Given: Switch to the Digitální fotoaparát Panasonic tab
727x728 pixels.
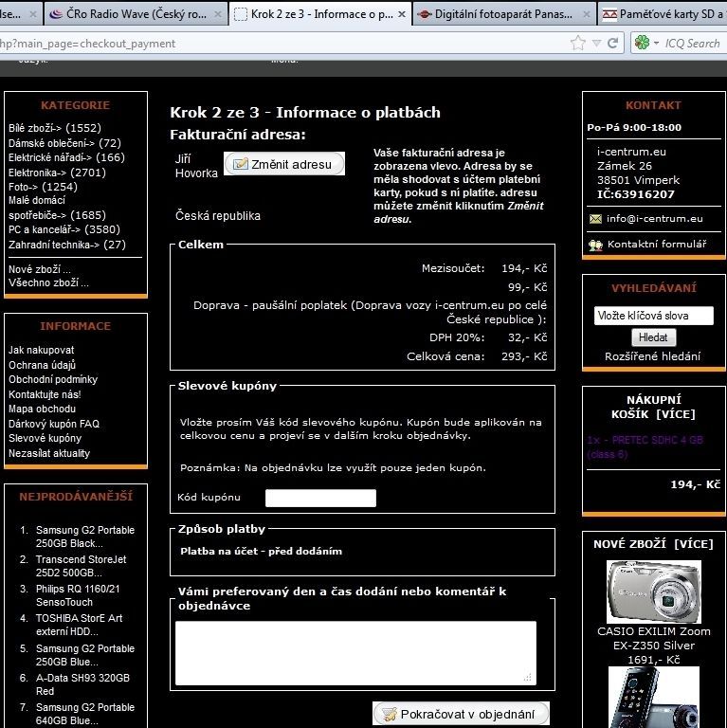Looking at the screenshot, I should [x=502, y=14].
